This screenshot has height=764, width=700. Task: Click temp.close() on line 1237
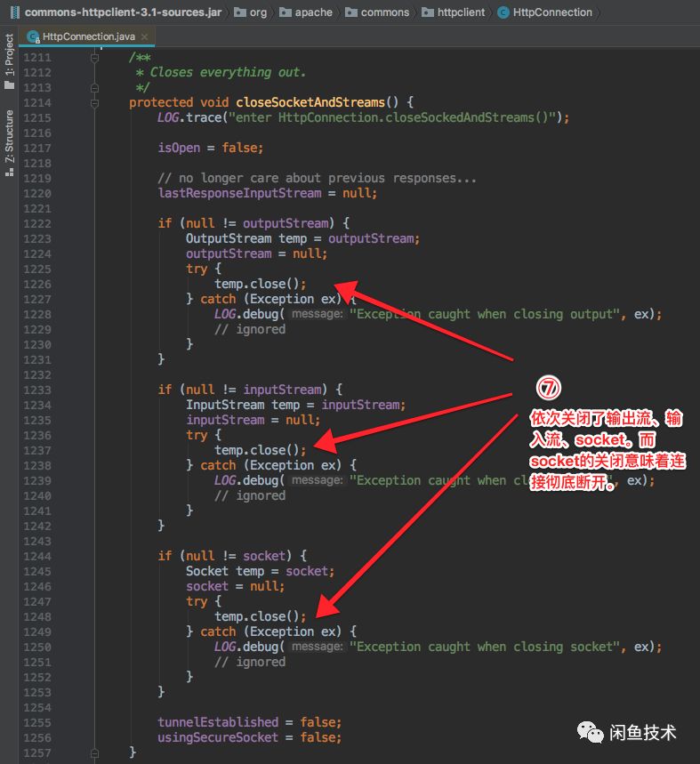click(x=260, y=450)
